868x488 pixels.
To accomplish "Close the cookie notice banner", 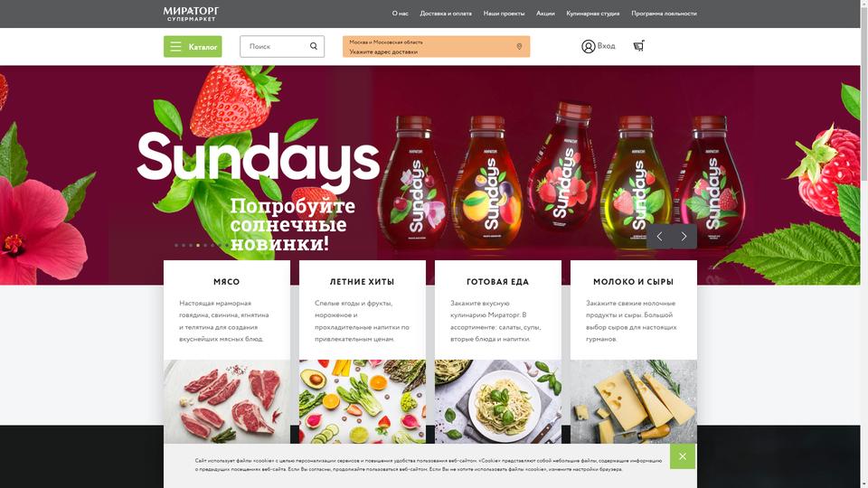I will pos(683,456).
